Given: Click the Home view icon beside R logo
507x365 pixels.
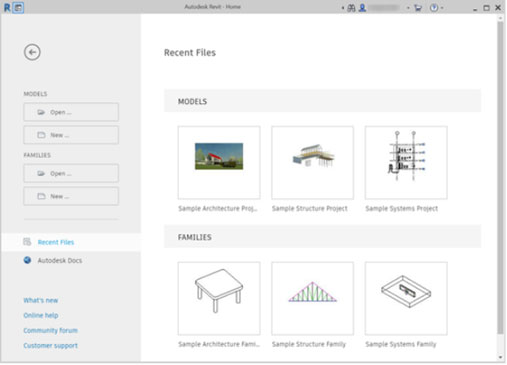Looking at the screenshot, I should [18, 7].
